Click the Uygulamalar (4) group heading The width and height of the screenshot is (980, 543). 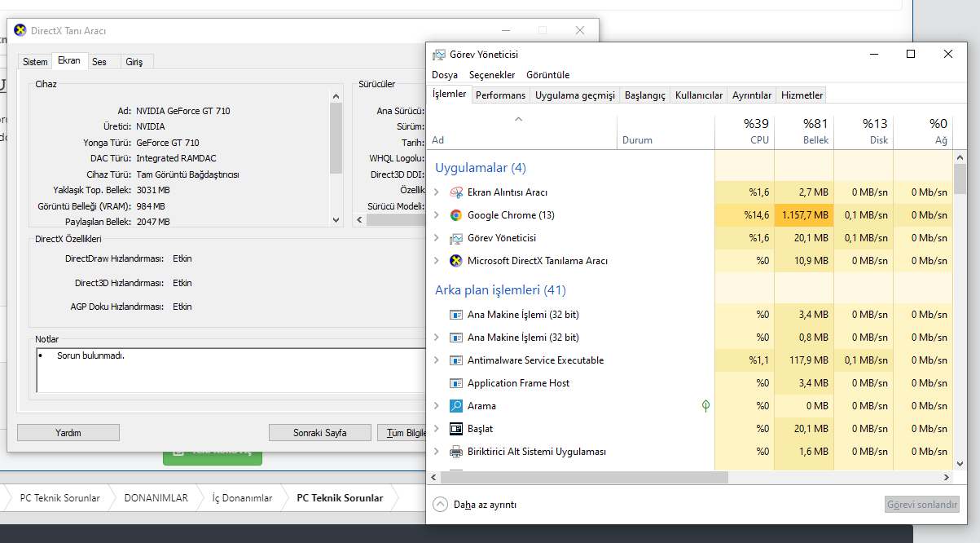(481, 168)
